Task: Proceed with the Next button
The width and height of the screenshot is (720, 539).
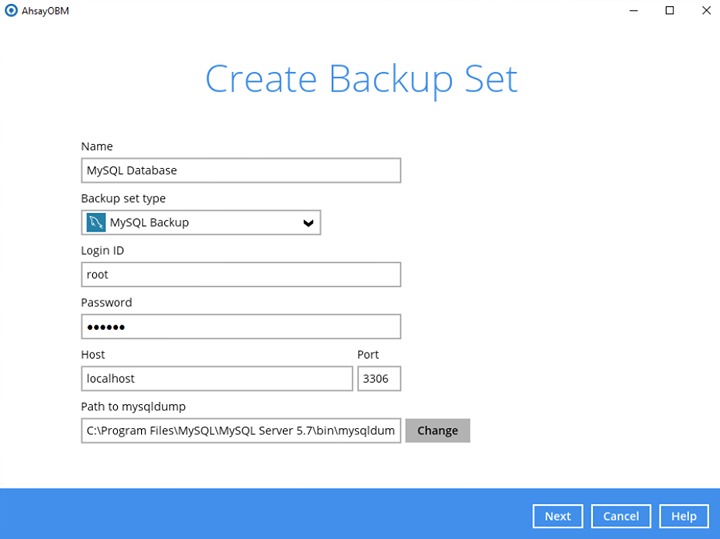Action: (x=557, y=516)
